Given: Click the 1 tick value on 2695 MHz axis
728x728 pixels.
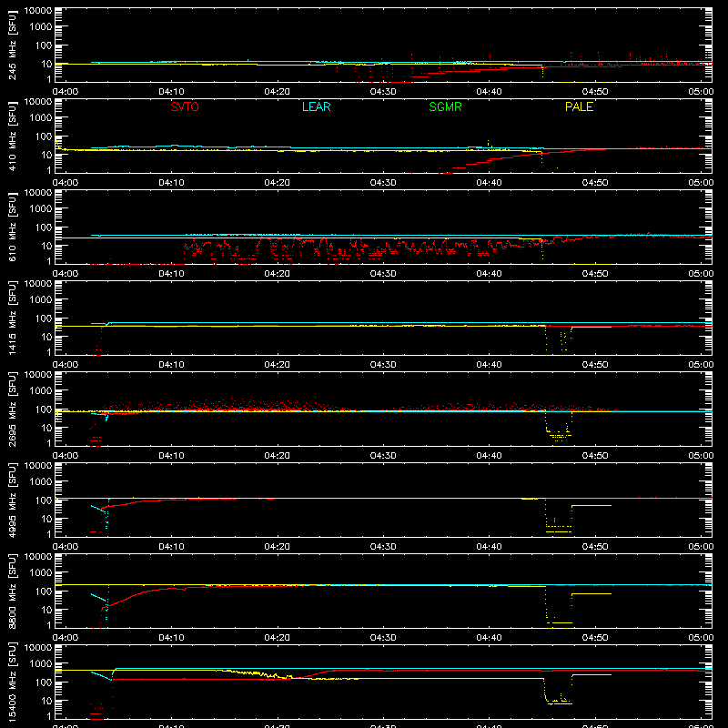Looking at the screenshot, I should coord(49,443).
